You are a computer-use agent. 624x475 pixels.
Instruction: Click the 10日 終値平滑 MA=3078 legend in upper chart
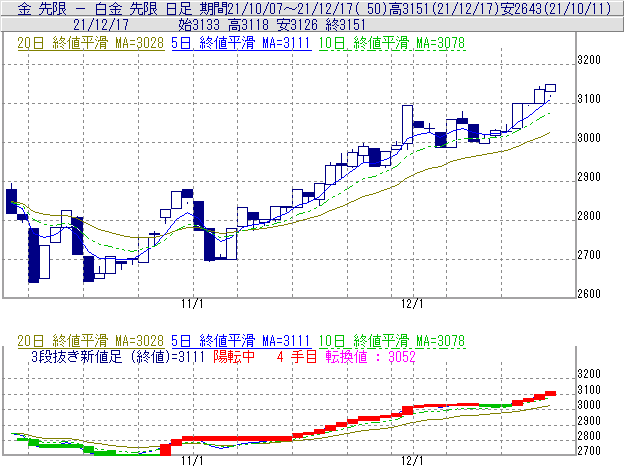tap(392, 43)
